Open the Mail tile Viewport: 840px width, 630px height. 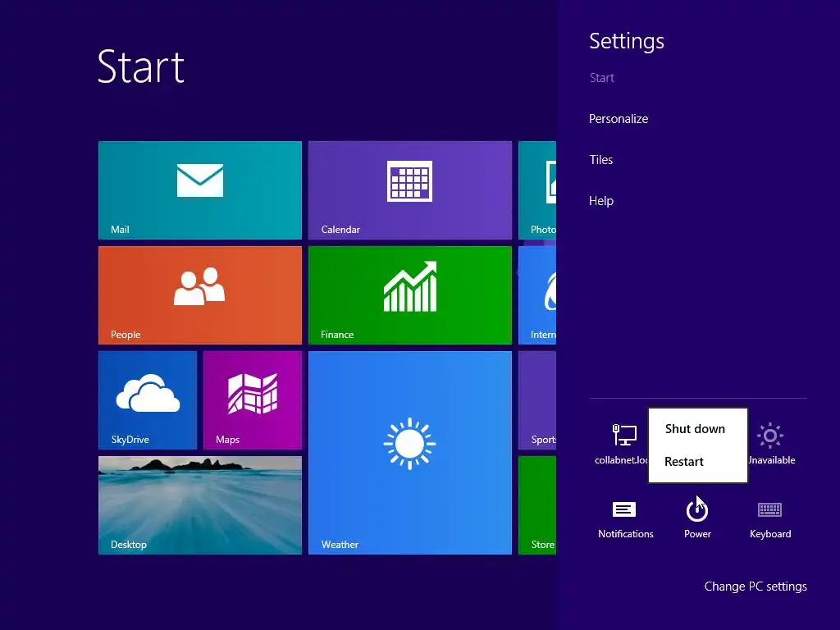coord(200,190)
